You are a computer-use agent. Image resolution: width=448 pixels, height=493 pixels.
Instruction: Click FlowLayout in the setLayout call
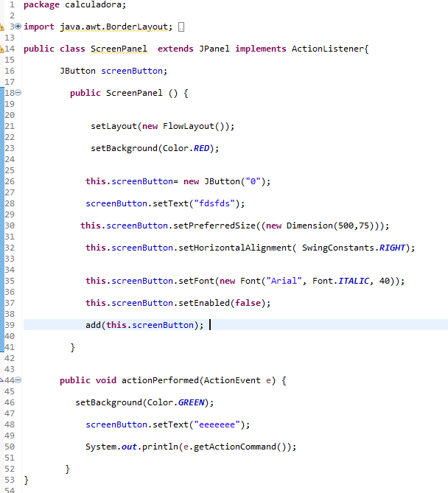click(x=189, y=127)
